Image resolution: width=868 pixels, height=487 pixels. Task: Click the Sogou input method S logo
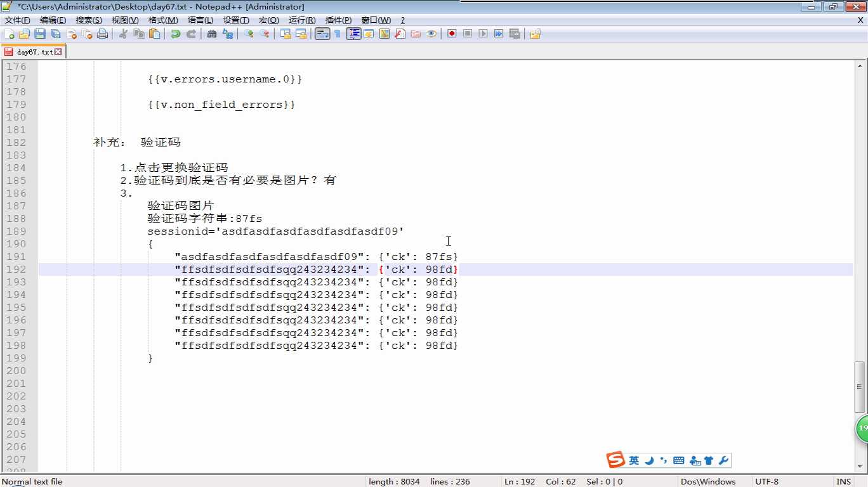pyautogui.click(x=615, y=460)
